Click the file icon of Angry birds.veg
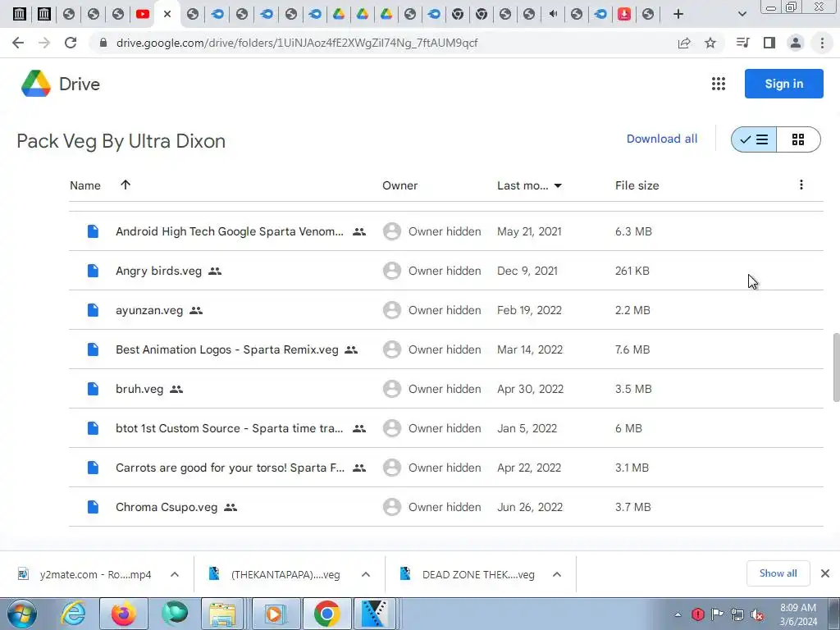Viewport: 840px width, 630px height. (x=93, y=271)
